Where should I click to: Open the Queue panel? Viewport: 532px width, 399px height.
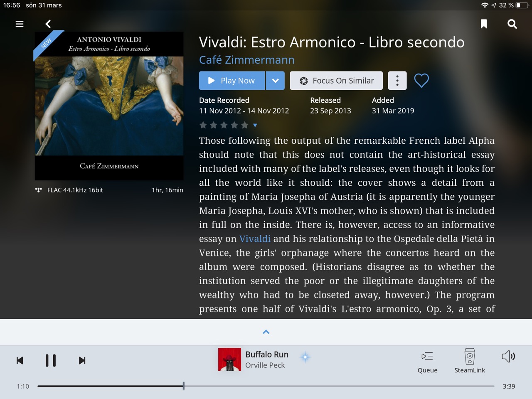pyautogui.click(x=427, y=362)
